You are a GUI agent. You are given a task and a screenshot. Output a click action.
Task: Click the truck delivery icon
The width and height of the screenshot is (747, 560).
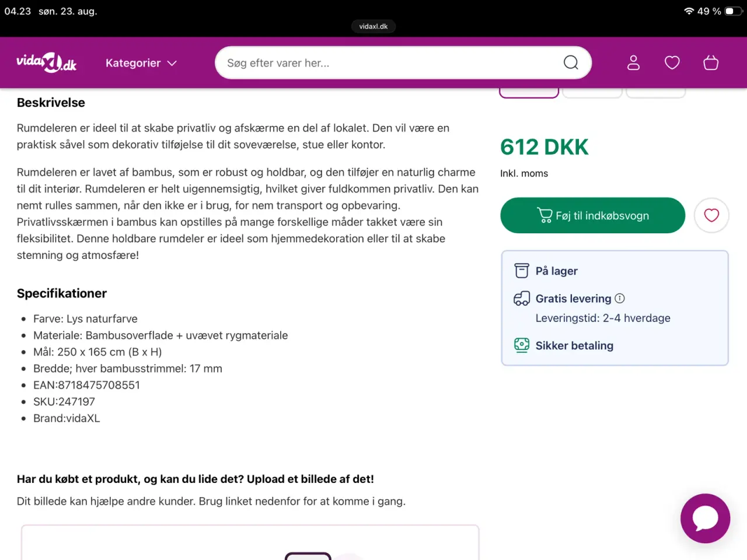tap(522, 299)
